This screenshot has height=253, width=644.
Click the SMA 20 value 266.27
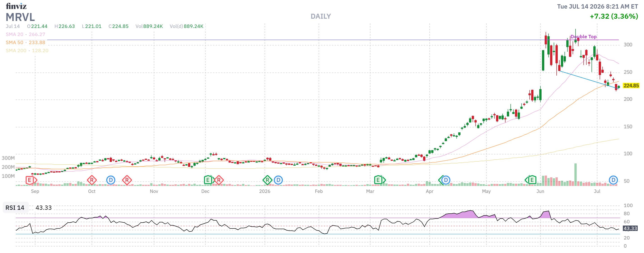pos(37,34)
